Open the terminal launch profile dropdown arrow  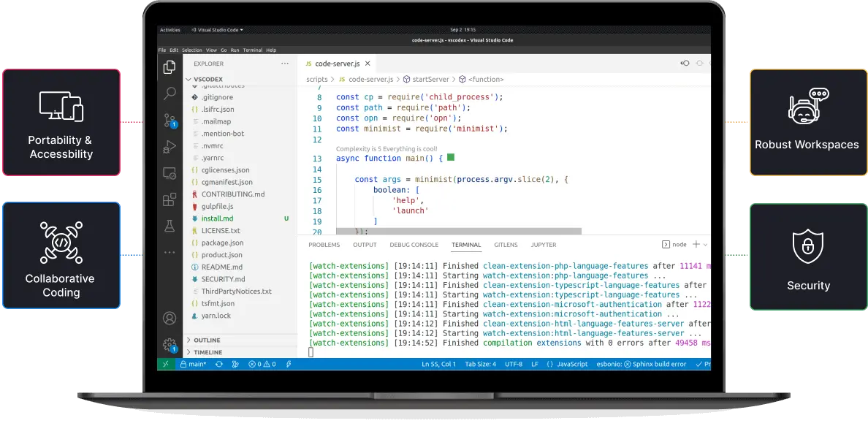(x=705, y=245)
